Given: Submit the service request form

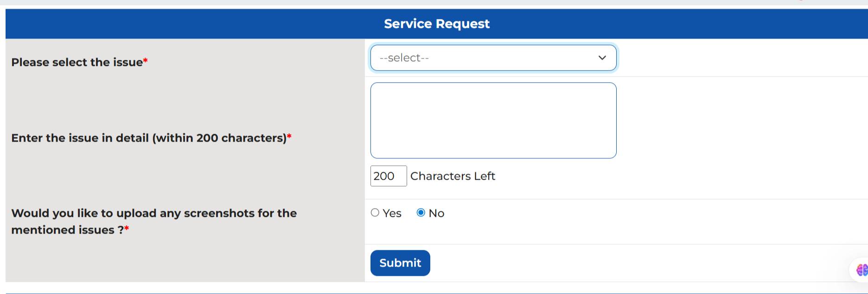Looking at the screenshot, I should tap(400, 263).
